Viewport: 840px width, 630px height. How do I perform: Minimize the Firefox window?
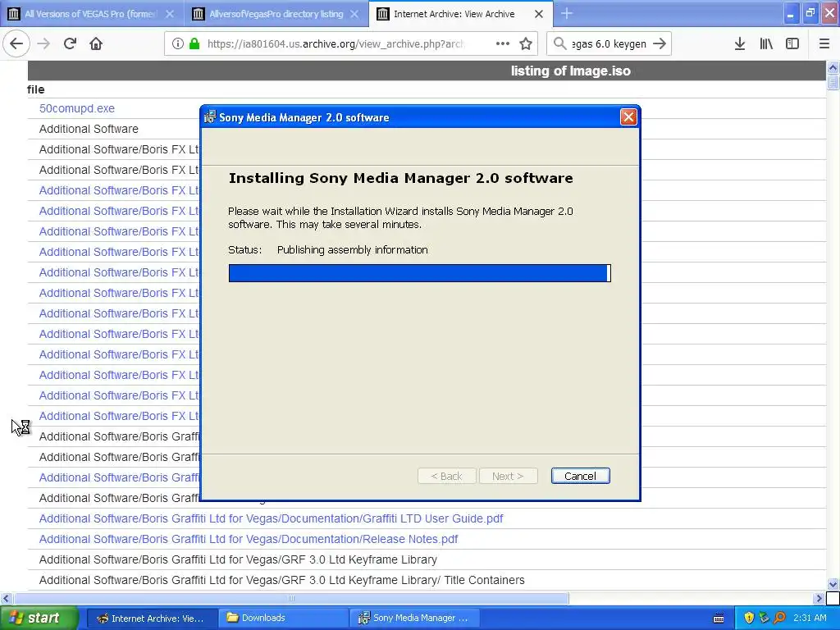tap(791, 14)
